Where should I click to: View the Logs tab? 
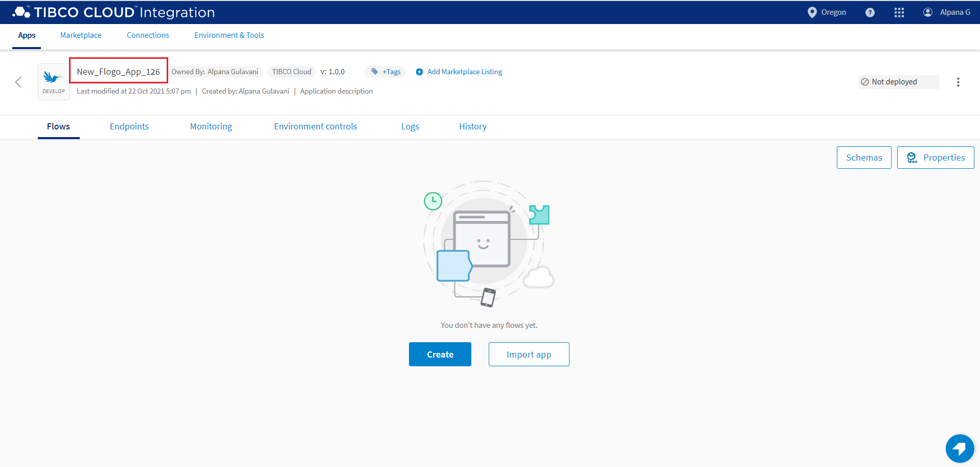410,126
